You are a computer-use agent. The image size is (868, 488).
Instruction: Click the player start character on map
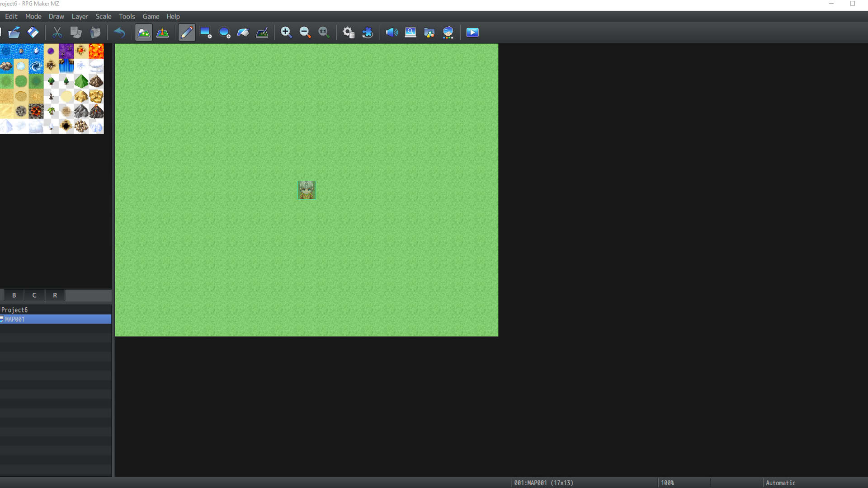[x=307, y=190]
